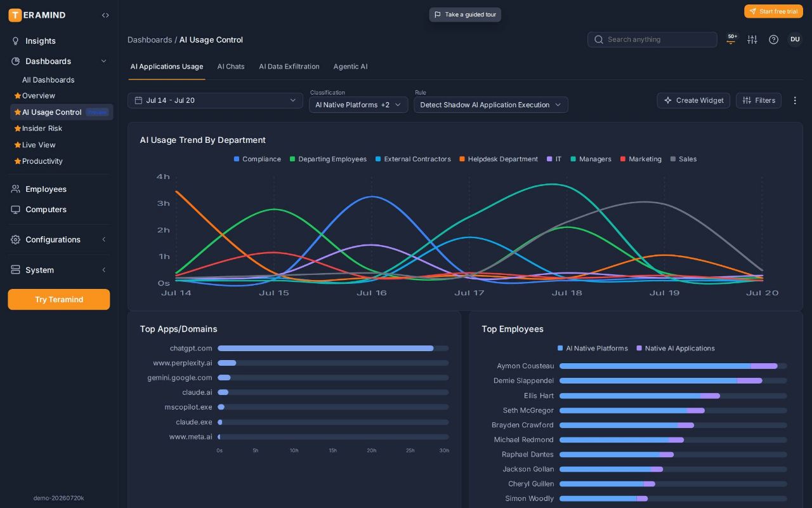Open the notifications icon with 50+ badge
Screen dimensions: 812x508
731,39
